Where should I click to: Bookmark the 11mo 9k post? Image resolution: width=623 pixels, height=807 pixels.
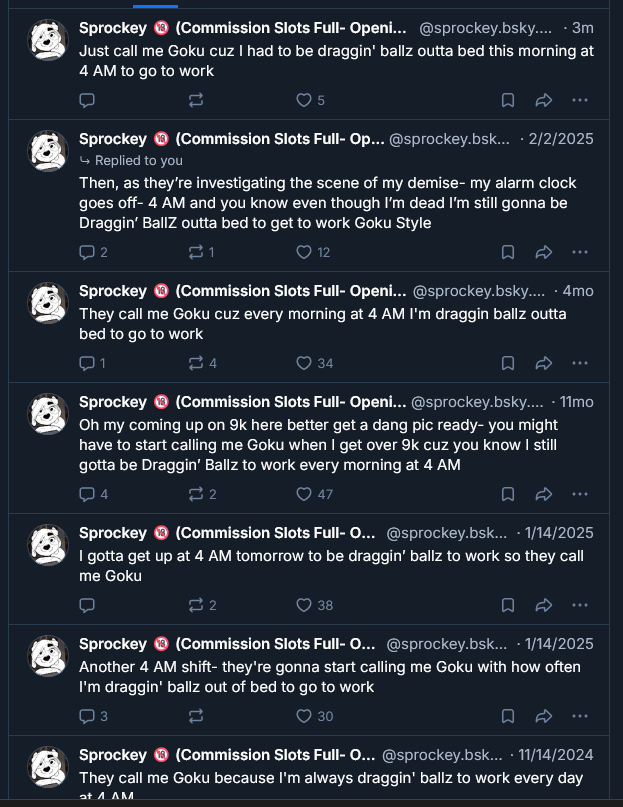coord(508,494)
